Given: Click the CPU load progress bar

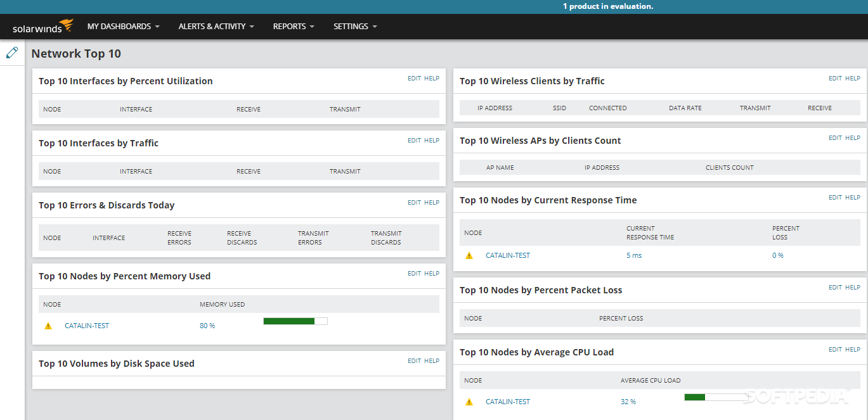Looking at the screenshot, I should click(716, 397).
